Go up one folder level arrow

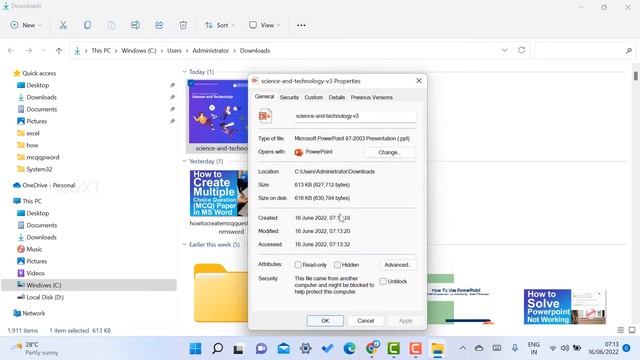tap(59, 51)
